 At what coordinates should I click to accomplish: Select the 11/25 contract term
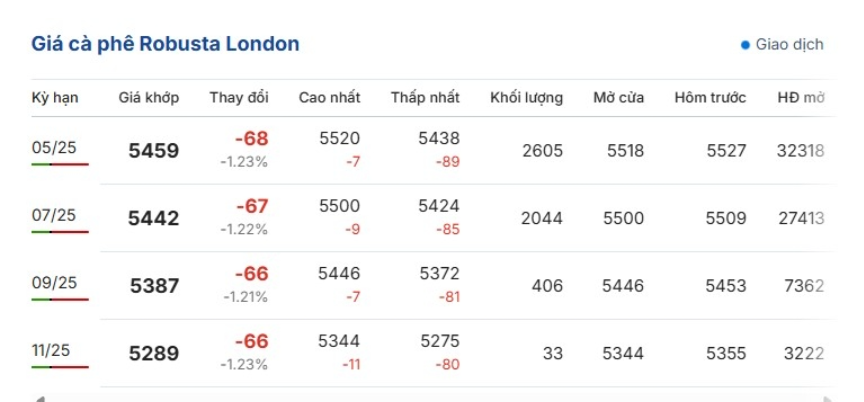[x=54, y=350]
